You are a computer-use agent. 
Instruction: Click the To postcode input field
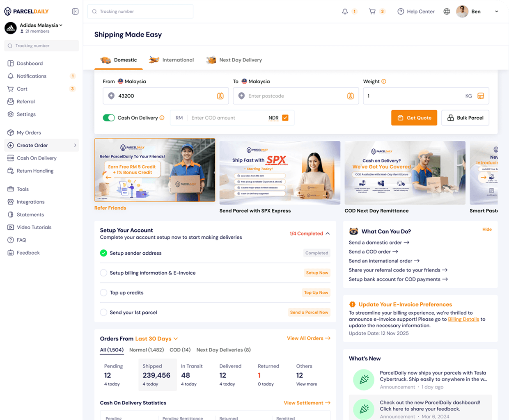tap(296, 96)
